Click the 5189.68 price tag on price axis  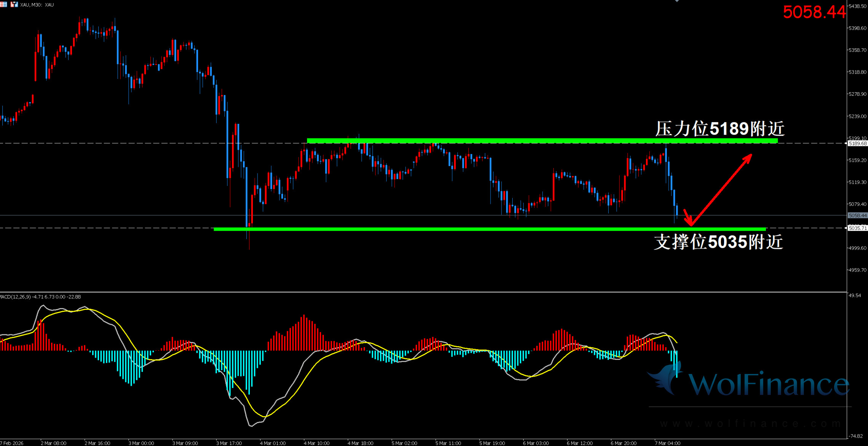tap(857, 144)
